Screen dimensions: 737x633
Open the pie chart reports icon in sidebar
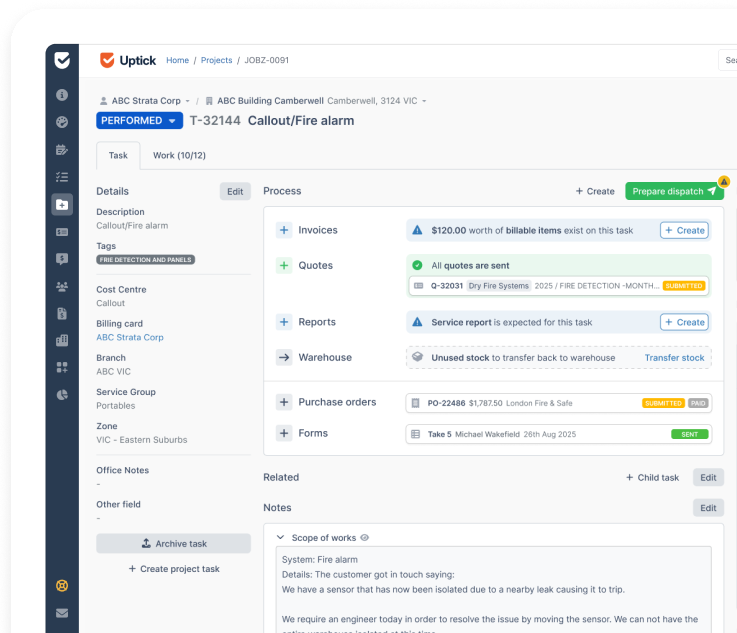(62, 395)
